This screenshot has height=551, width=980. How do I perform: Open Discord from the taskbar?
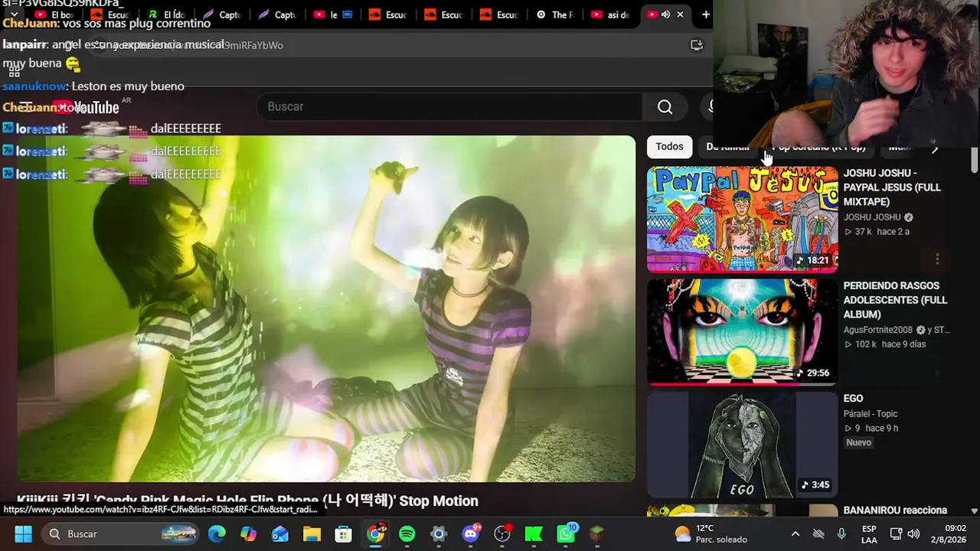coord(470,533)
